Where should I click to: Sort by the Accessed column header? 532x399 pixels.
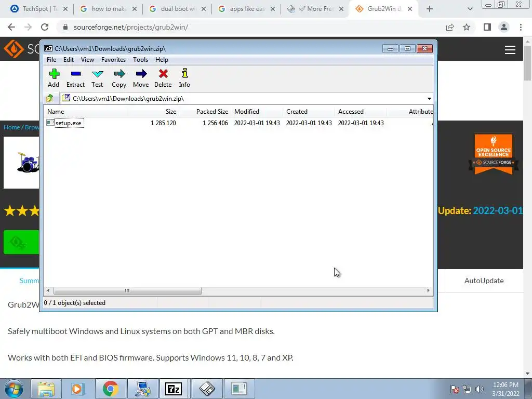pyautogui.click(x=361, y=112)
